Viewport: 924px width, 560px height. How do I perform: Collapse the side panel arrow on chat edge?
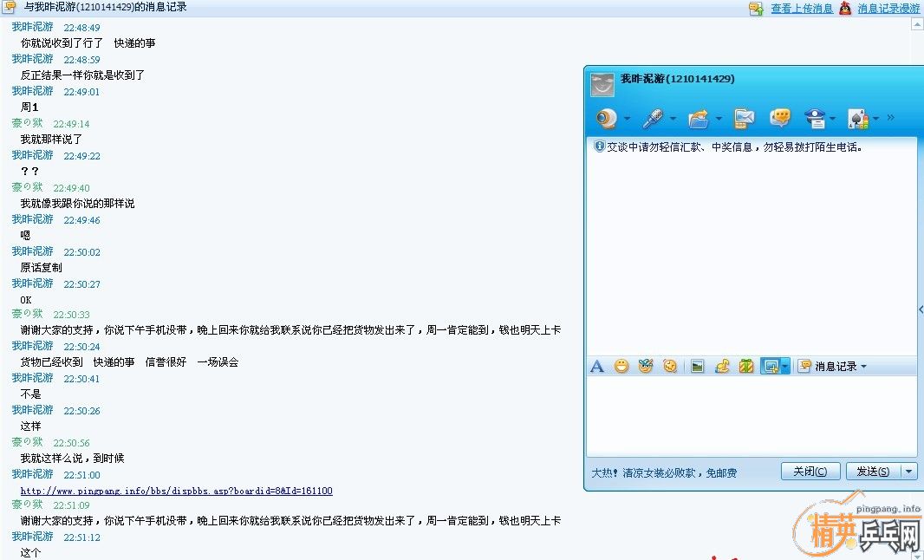coord(921,309)
